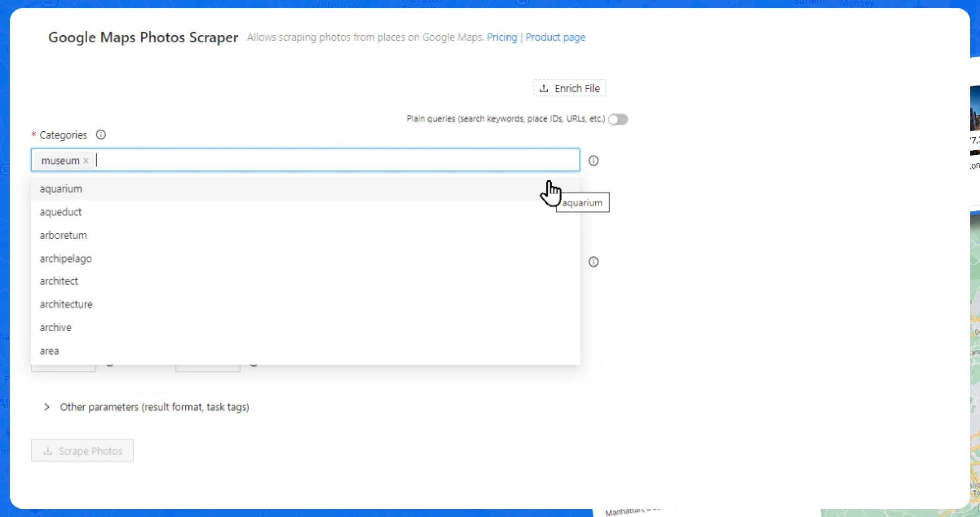
Task: Choose aqueduct in the dropdown list
Action: pyautogui.click(x=61, y=212)
